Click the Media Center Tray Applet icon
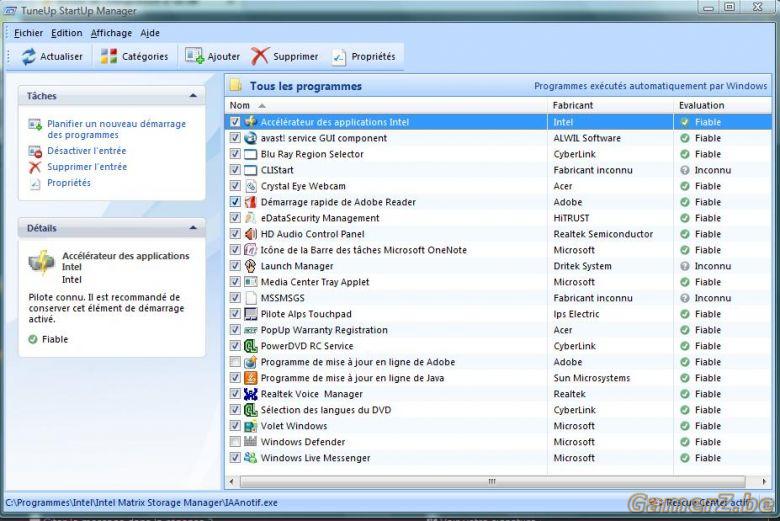Screen dimensions: 780x521 tap(251, 282)
